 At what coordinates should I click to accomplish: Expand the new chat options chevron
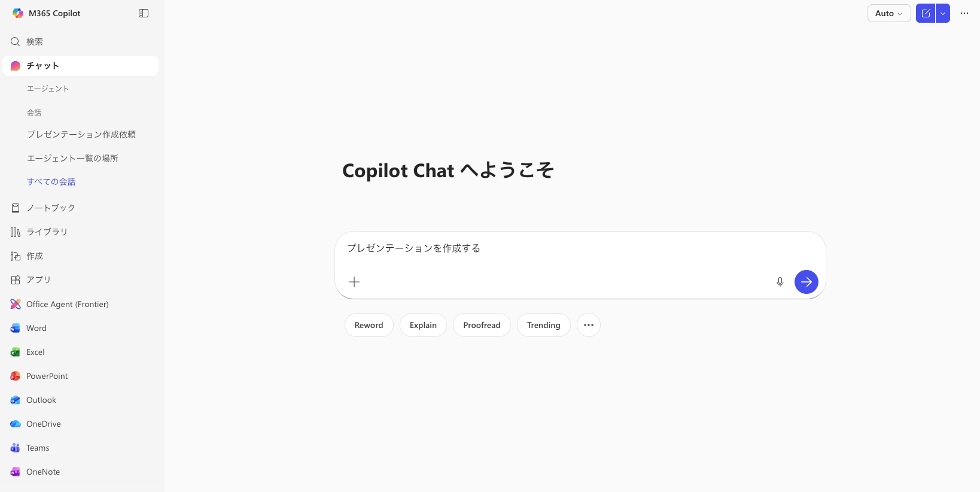tap(943, 13)
